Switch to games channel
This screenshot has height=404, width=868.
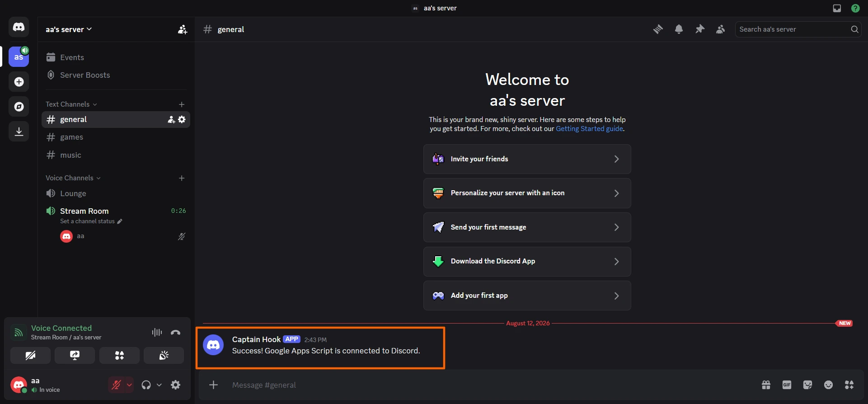[116, 137]
